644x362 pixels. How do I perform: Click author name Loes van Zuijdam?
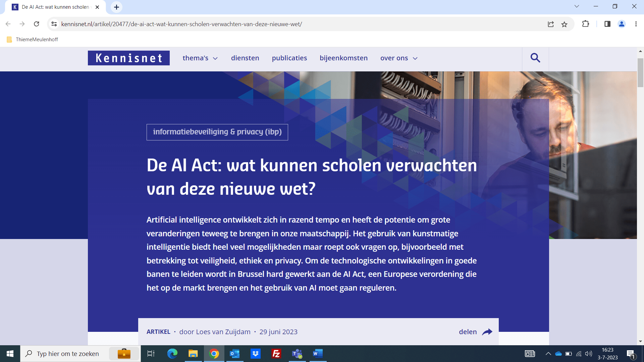coord(223,332)
